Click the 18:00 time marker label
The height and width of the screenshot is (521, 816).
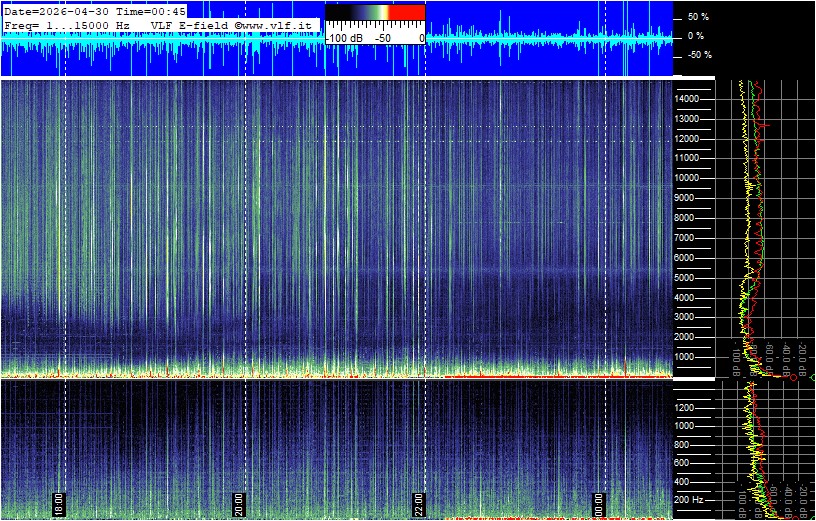tap(59, 503)
